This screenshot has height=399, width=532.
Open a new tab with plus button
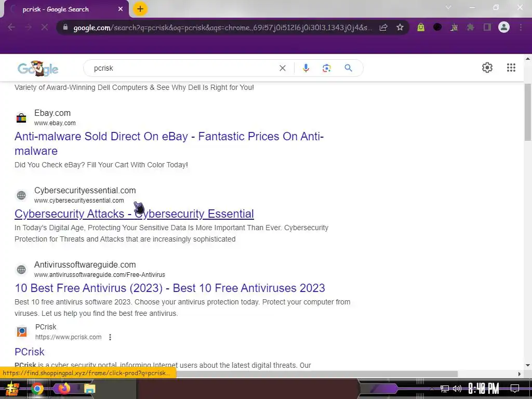(140, 9)
